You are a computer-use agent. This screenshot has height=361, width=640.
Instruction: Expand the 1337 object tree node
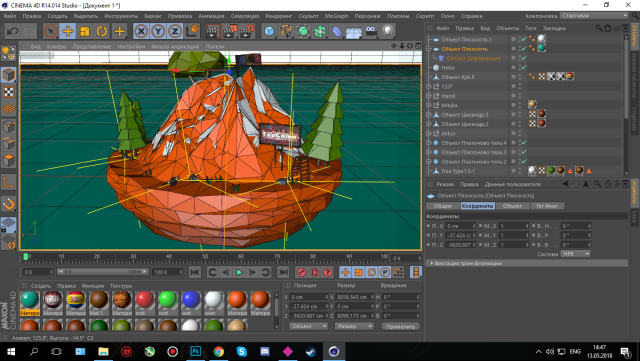(429, 87)
